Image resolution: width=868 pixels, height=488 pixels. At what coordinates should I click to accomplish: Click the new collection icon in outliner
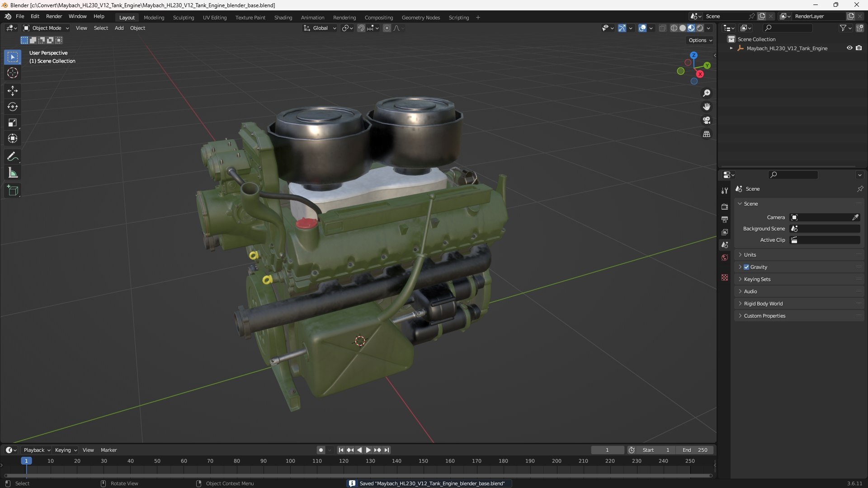(860, 28)
